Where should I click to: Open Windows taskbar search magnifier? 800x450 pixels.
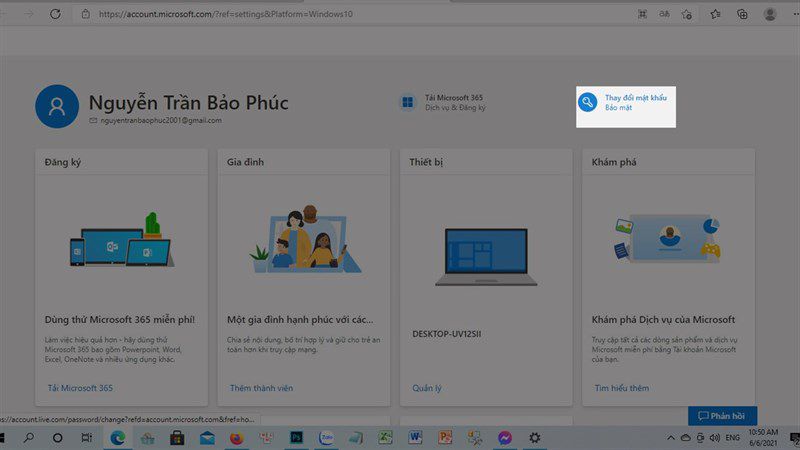pyautogui.click(x=29, y=438)
